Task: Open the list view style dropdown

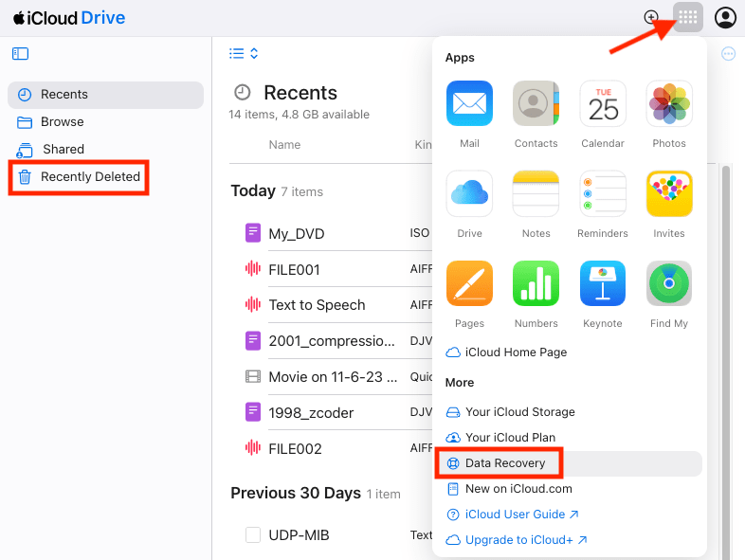Action: tap(236, 53)
